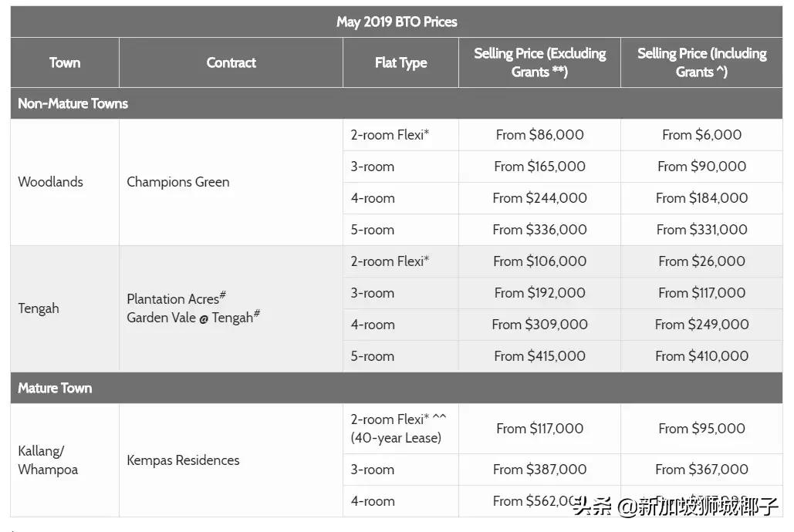Click the Contract column header
The image size is (794, 532).
click(231, 62)
